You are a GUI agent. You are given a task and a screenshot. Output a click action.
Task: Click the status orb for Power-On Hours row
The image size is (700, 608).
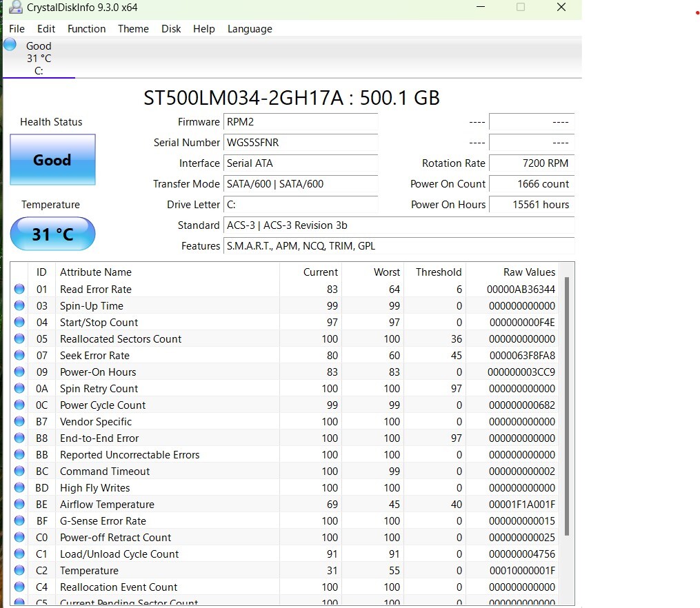19,372
